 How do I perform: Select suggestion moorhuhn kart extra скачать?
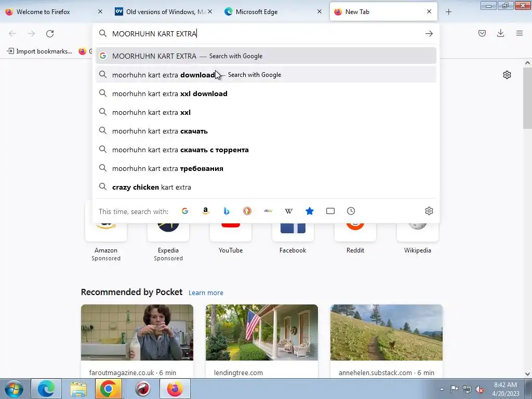tap(266, 131)
